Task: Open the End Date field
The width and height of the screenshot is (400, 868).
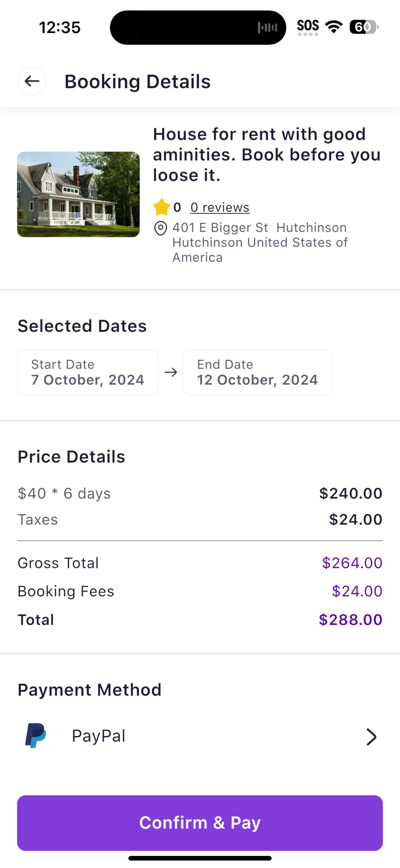Action: (257, 372)
